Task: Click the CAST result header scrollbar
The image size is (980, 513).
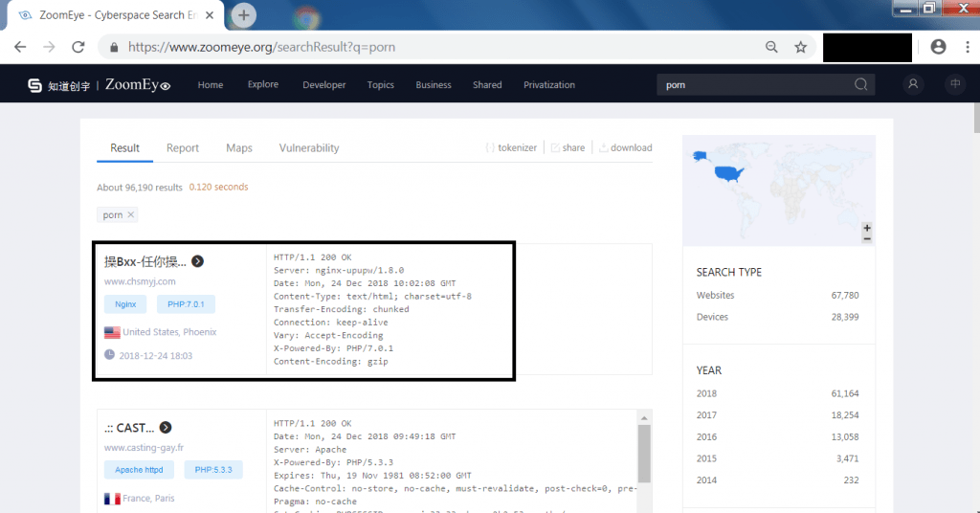Action: point(644,455)
